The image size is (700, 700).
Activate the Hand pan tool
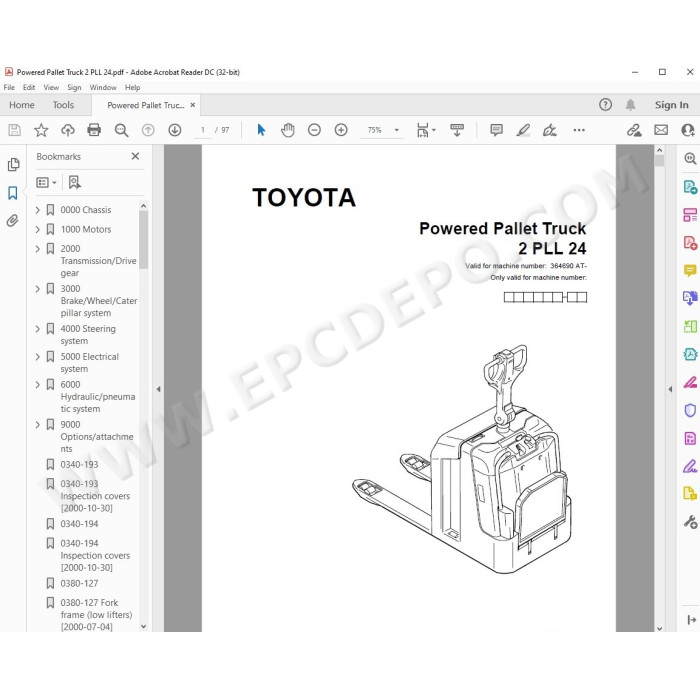tap(288, 130)
